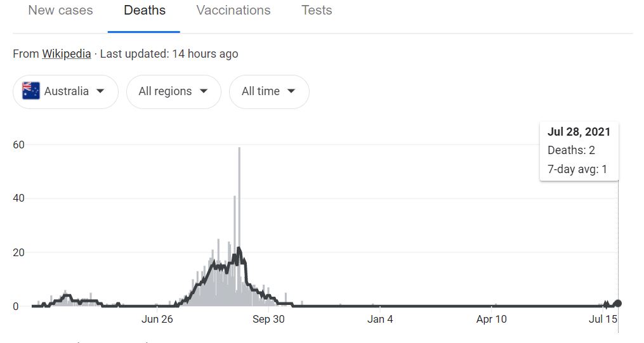Open the All time range dropdown
Image resolution: width=644 pixels, height=343 pixels.
pos(269,91)
